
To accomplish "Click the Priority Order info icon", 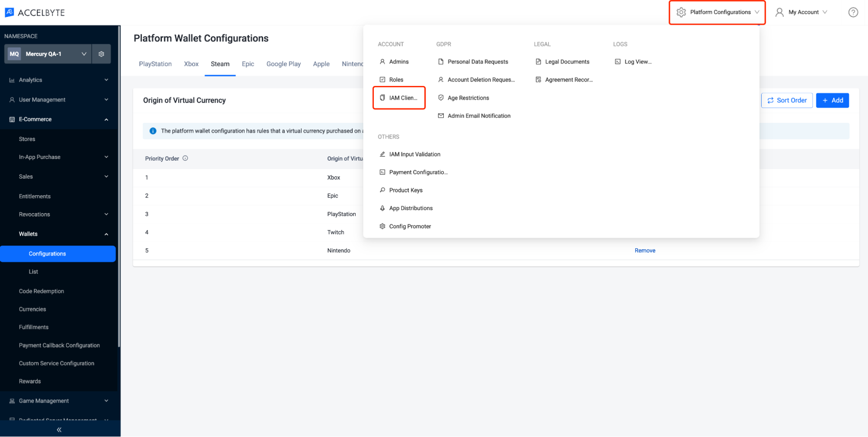I will coord(185,158).
